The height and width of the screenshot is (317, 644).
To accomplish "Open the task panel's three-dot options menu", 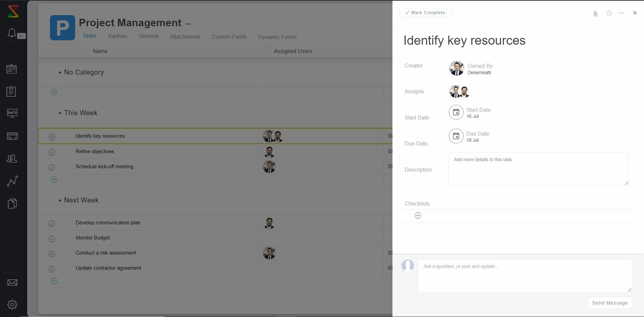I will (x=621, y=13).
